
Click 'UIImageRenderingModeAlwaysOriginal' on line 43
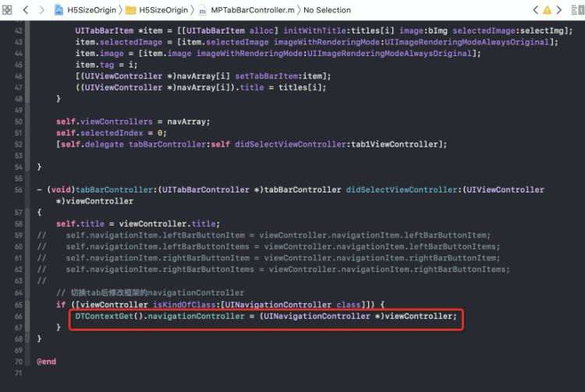[x=466, y=42]
